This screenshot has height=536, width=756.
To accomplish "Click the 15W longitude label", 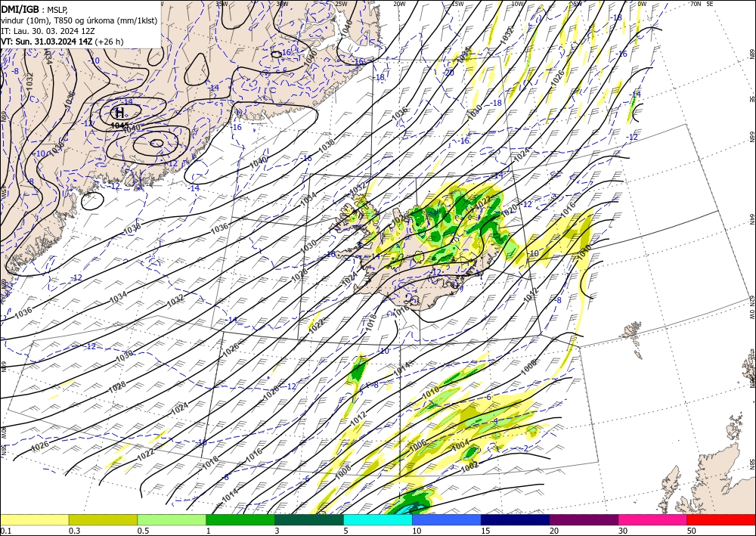I will pos(457,4).
